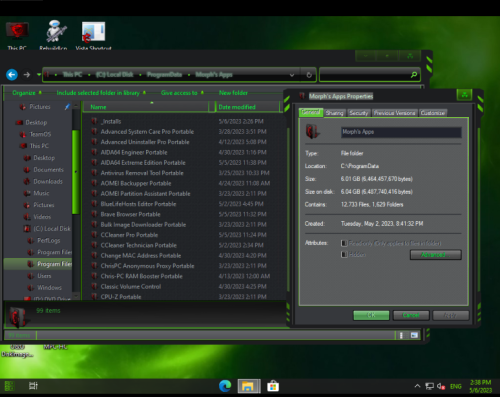Viewport: 500px width, 397px height.
Task: Click folder name field Morph's Apps
Action: [401, 132]
